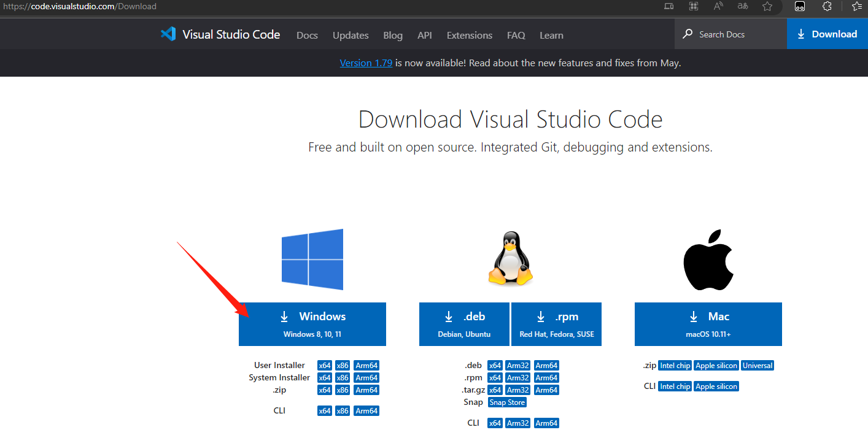Screen dimensions: 868x446
Task: Download Windows System Installer x86
Action: click(x=343, y=378)
